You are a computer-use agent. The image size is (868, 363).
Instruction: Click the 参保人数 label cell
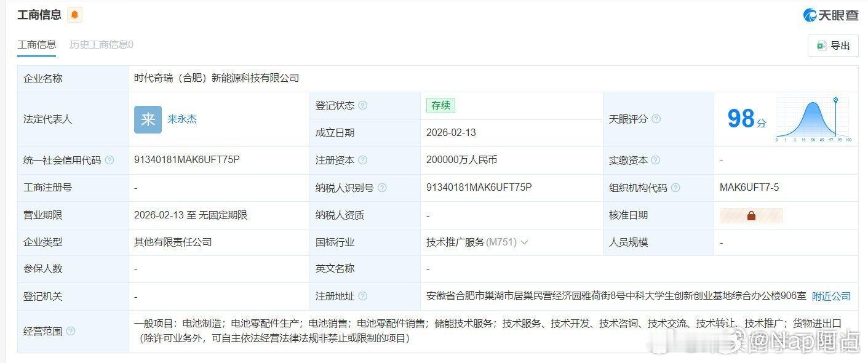[73, 269]
